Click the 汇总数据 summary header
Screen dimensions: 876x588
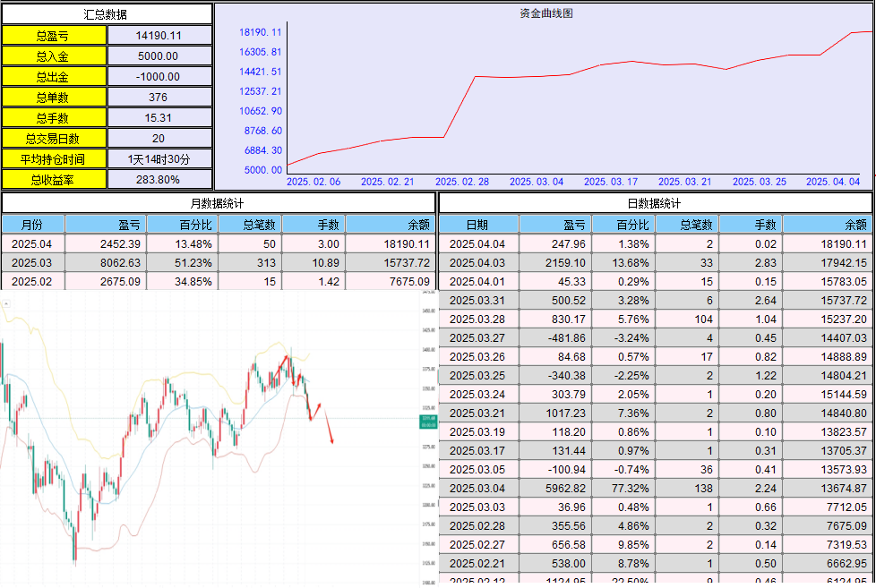(x=107, y=14)
